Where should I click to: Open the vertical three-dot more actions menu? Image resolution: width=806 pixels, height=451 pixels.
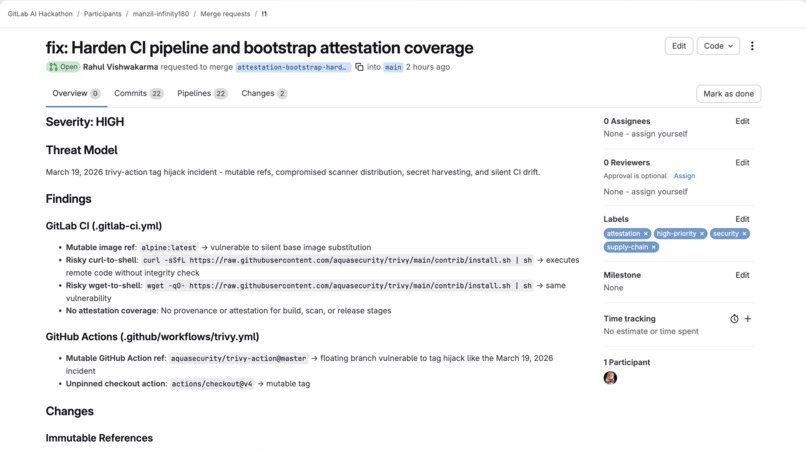click(752, 46)
